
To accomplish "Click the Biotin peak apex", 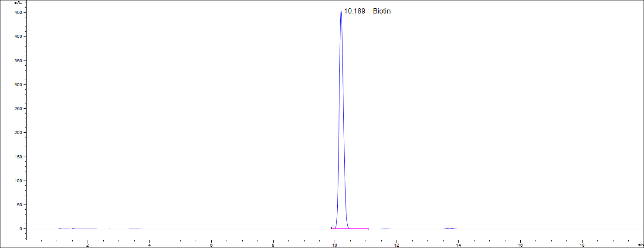I will pyautogui.click(x=341, y=12).
